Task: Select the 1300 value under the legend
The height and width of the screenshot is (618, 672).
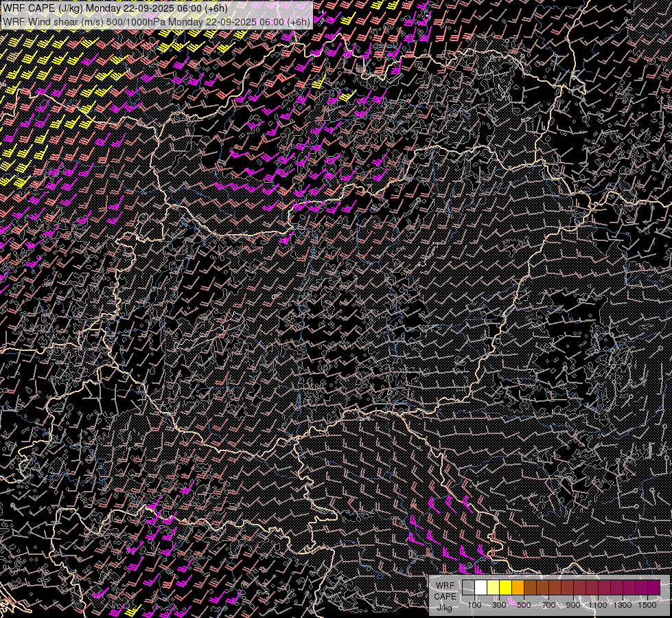Action: [623, 605]
